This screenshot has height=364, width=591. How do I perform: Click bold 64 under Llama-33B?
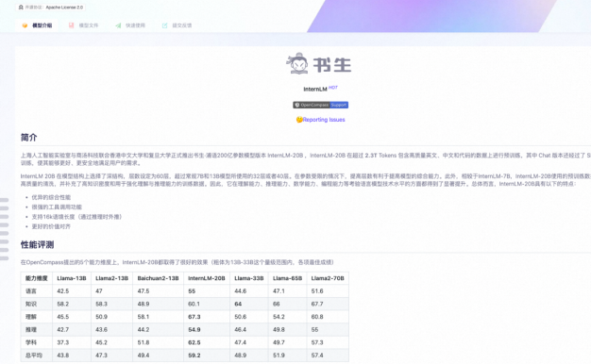click(x=238, y=304)
